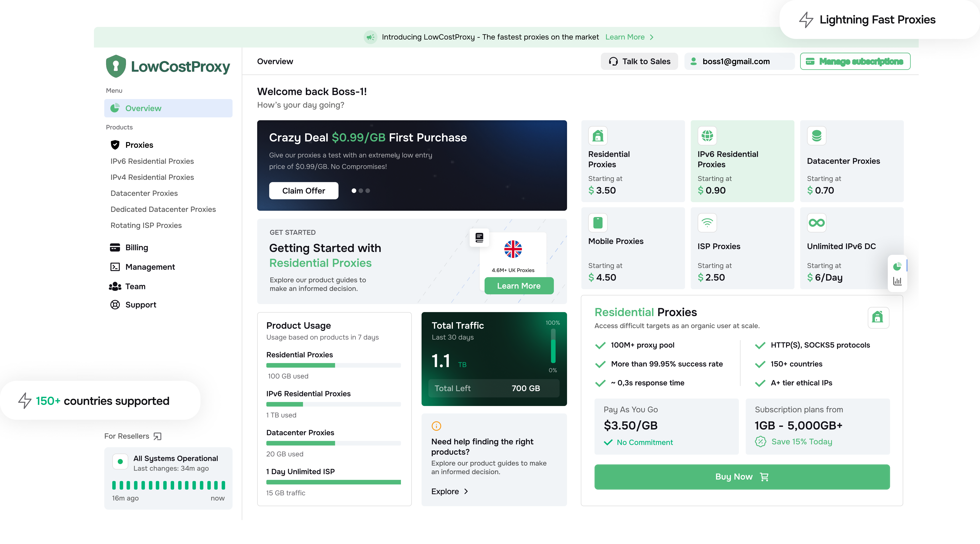
Task: Click the Proxies shield icon in sidebar
Action: pyautogui.click(x=115, y=145)
